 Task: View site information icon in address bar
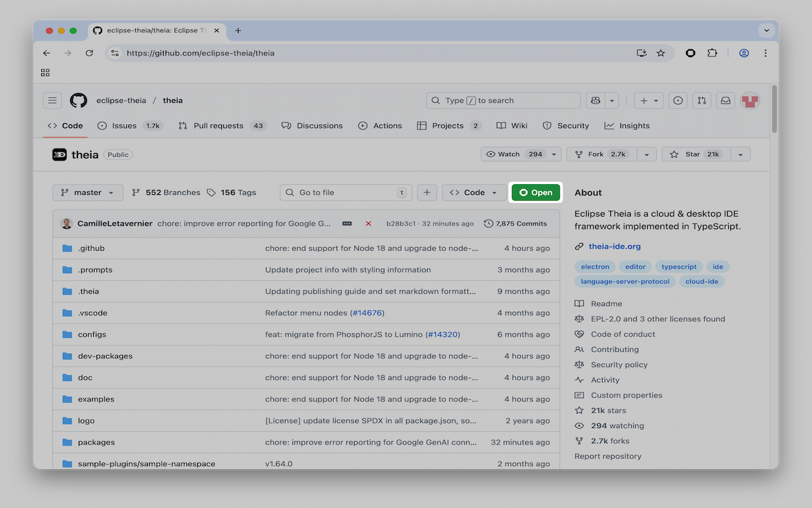coord(115,53)
